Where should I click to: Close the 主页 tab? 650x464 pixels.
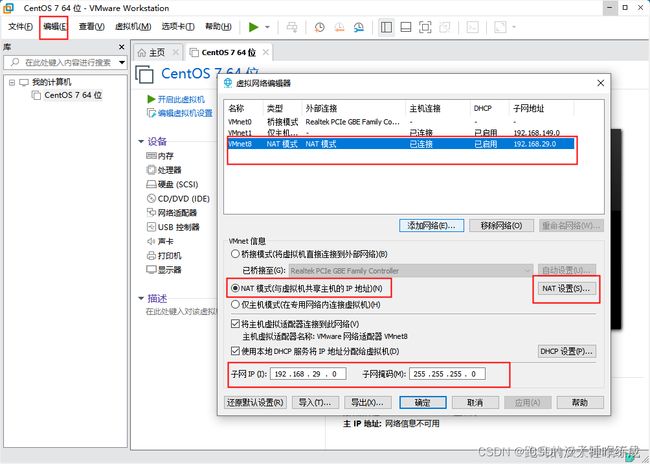(176, 53)
